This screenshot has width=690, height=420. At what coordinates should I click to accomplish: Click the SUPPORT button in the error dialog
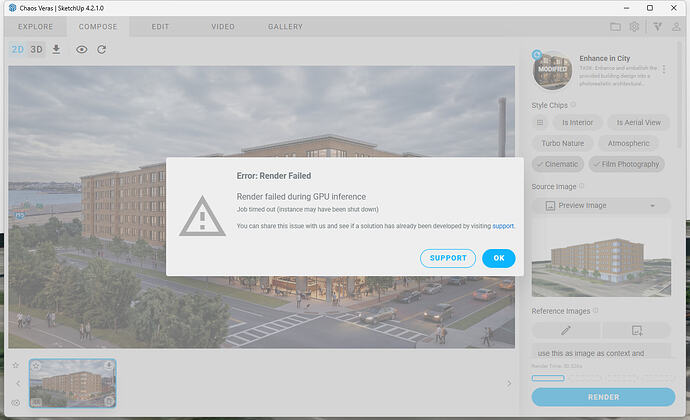(x=448, y=258)
